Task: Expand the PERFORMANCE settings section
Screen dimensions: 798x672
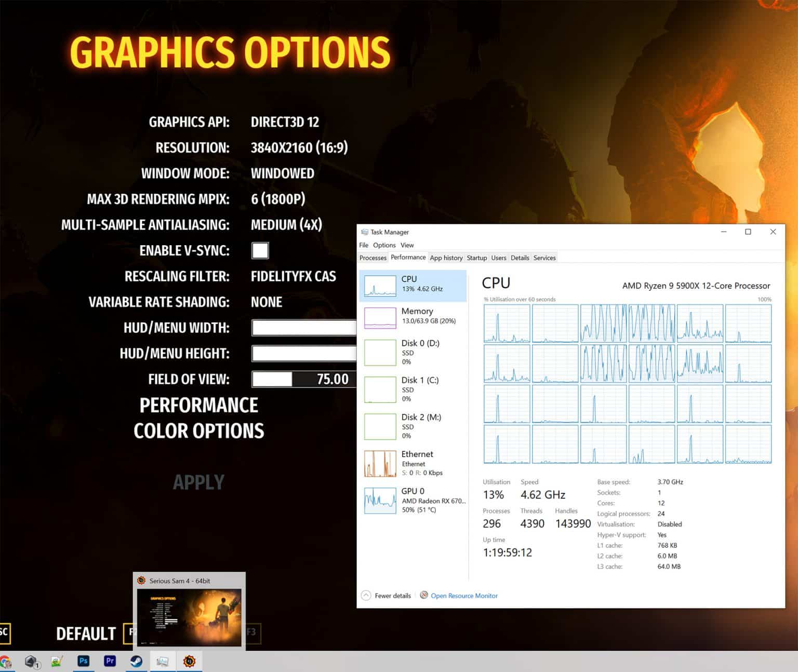Action: click(x=199, y=405)
